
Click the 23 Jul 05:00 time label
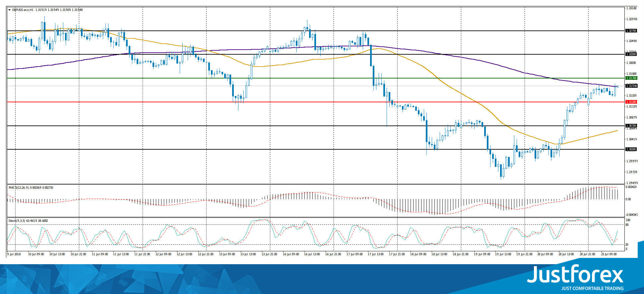point(609,254)
